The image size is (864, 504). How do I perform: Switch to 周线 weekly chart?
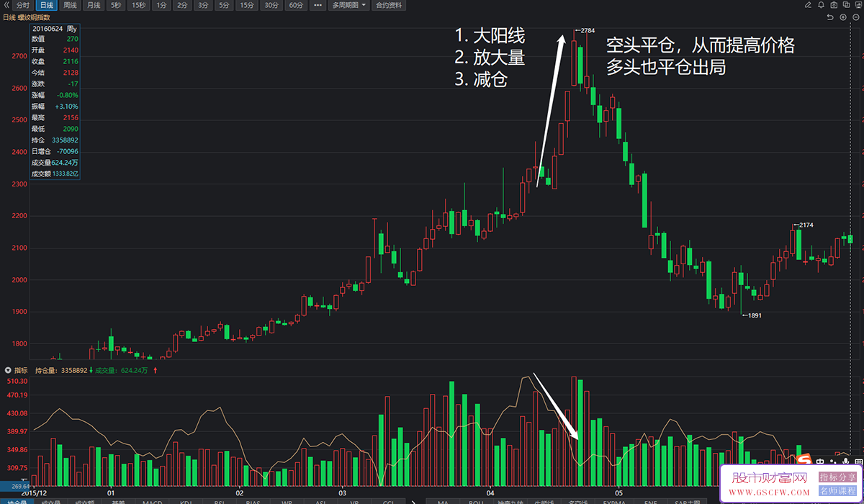tap(70, 5)
